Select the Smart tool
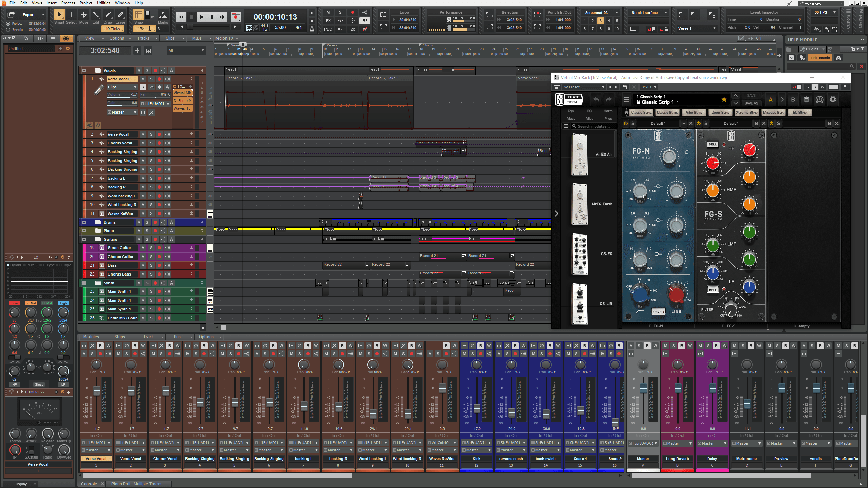 point(59,15)
